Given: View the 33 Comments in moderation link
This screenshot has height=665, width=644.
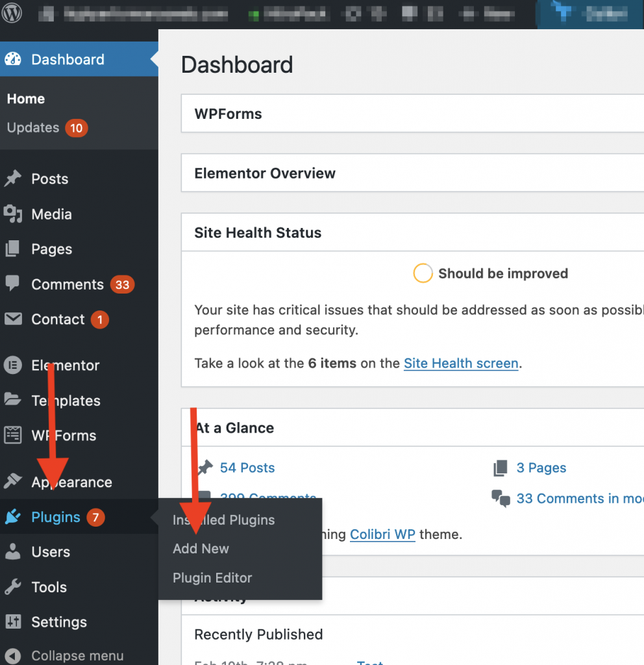Looking at the screenshot, I should click(580, 498).
